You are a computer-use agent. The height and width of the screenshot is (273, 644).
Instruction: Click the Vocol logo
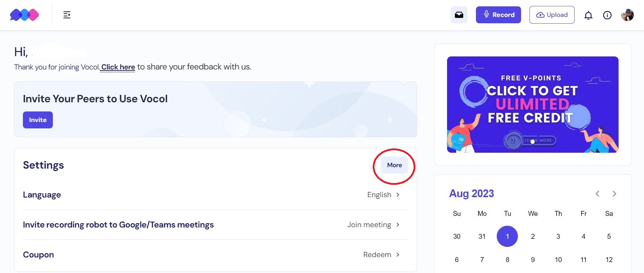24,15
